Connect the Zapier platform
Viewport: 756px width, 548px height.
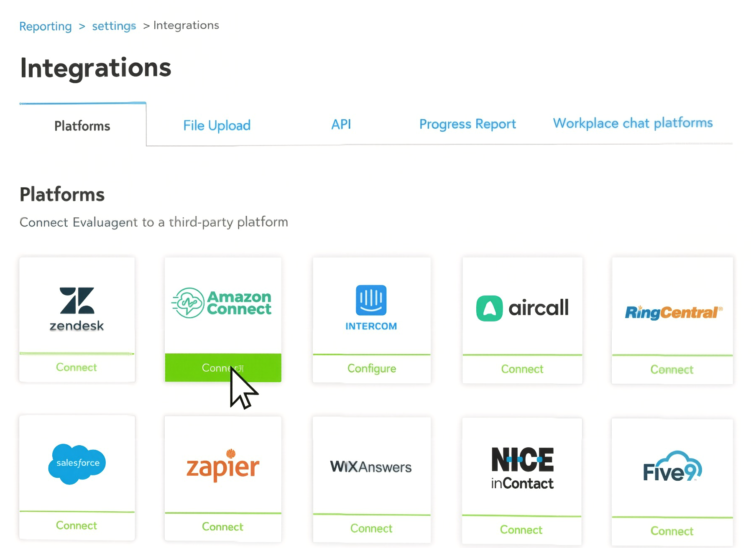pos(223,527)
